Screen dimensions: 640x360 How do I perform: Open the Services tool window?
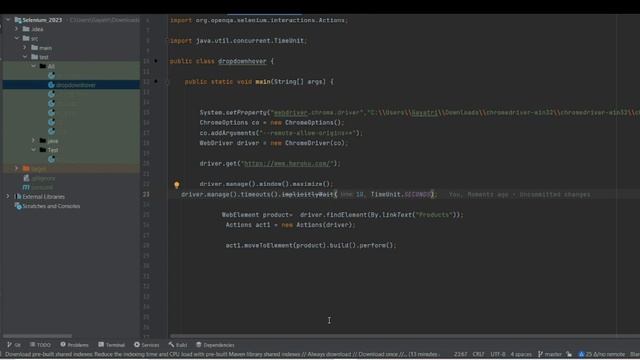pyautogui.click(x=147, y=345)
